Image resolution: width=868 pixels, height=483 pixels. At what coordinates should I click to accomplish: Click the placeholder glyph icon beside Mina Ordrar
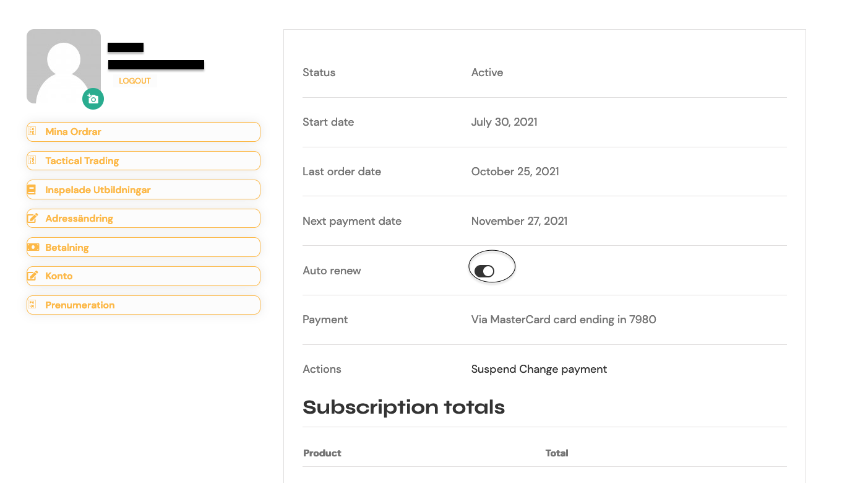32,131
